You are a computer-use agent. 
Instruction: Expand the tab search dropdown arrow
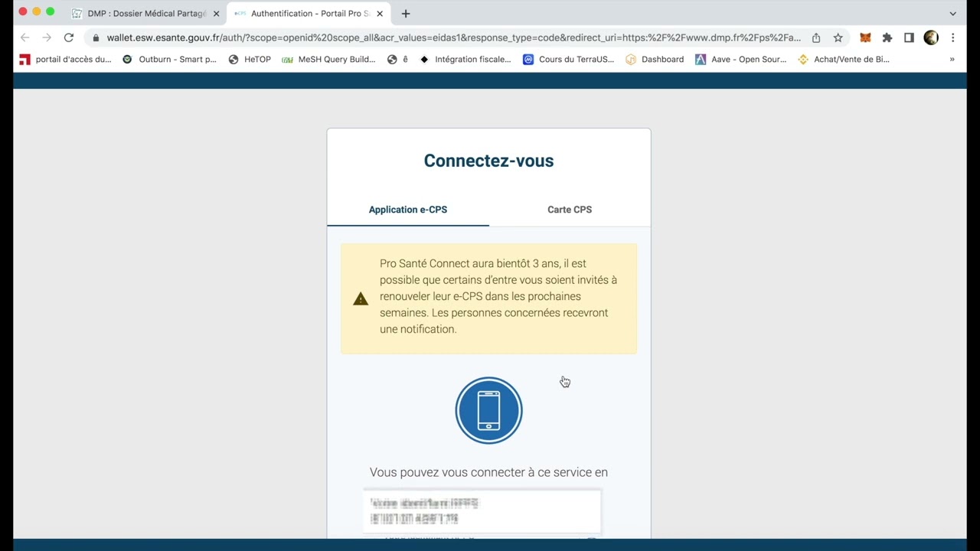tap(953, 14)
